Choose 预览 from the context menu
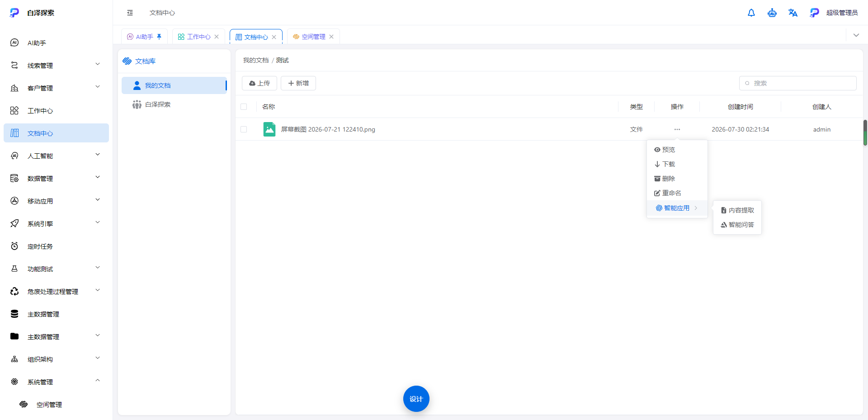This screenshot has width=868, height=420. pyautogui.click(x=677, y=150)
